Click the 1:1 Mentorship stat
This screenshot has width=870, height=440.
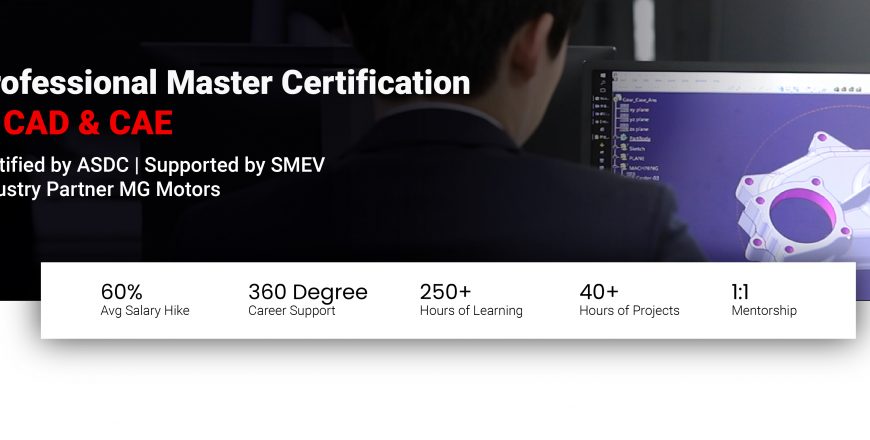point(764,300)
